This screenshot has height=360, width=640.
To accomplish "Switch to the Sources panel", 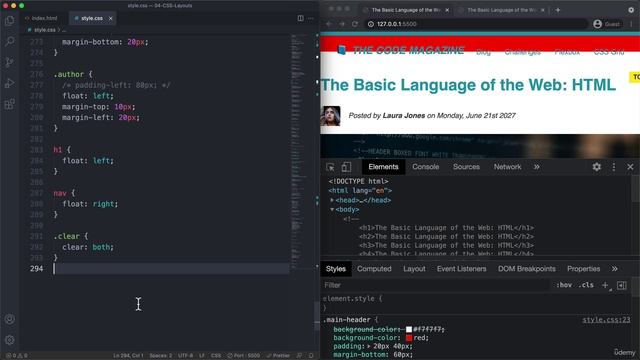I will tap(466, 167).
